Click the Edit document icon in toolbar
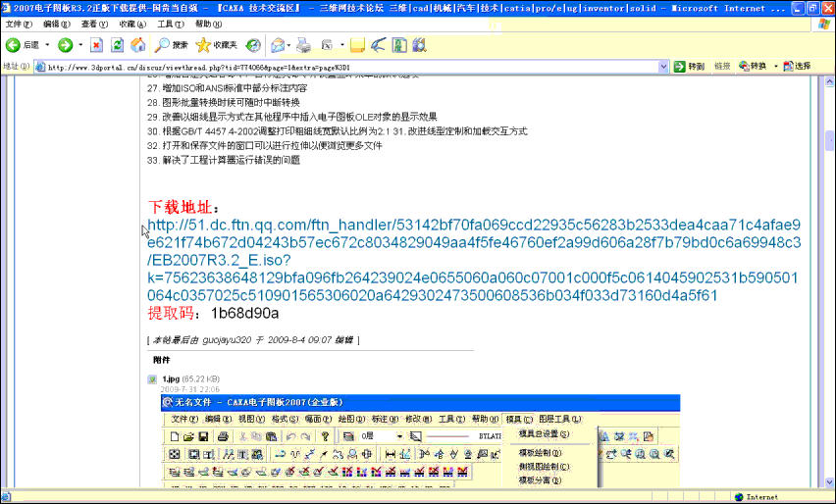The height and width of the screenshot is (504, 836). pos(327,45)
